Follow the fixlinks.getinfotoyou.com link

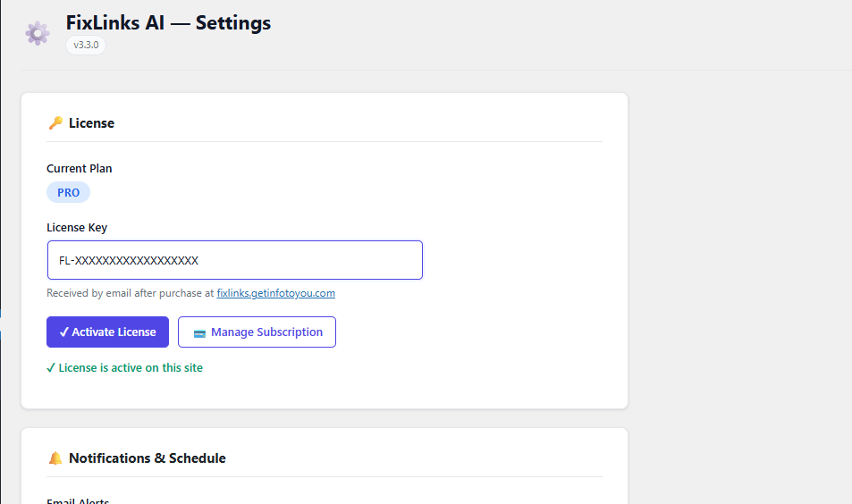[276, 293]
